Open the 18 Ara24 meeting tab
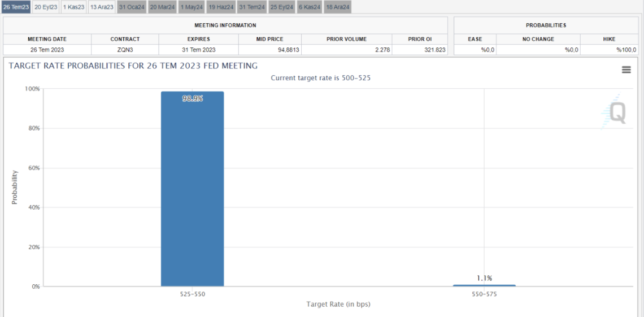Image resolution: width=644 pixels, height=317 pixels. (x=338, y=7)
